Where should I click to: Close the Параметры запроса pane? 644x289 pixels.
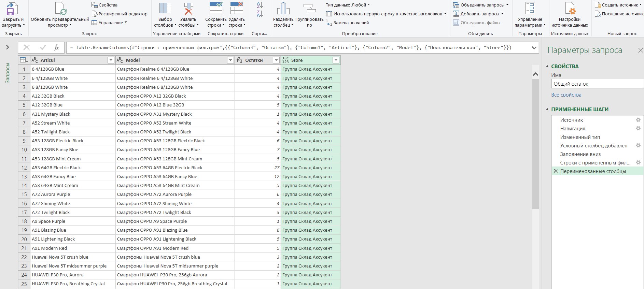click(x=640, y=50)
